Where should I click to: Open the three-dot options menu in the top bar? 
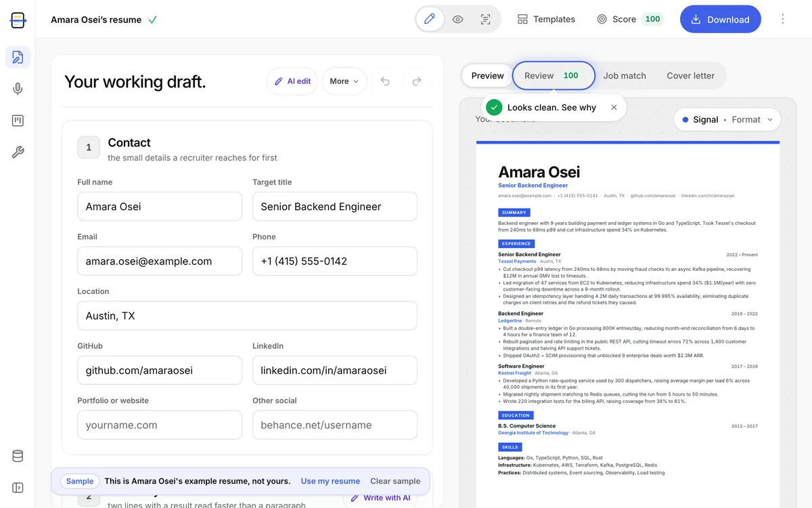(783, 19)
